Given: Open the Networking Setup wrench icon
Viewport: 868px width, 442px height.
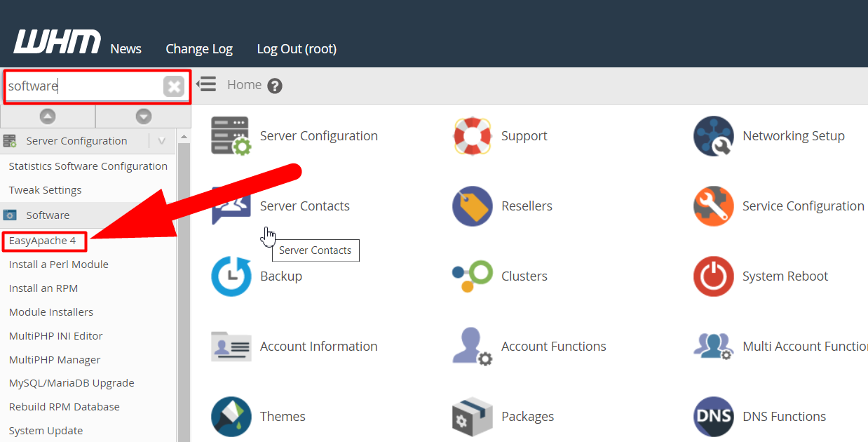Looking at the screenshot, I should click(x=714, y=136).
